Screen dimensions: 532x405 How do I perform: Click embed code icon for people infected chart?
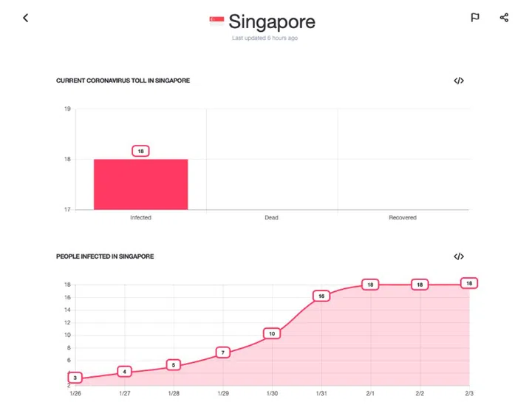point(459,256)
